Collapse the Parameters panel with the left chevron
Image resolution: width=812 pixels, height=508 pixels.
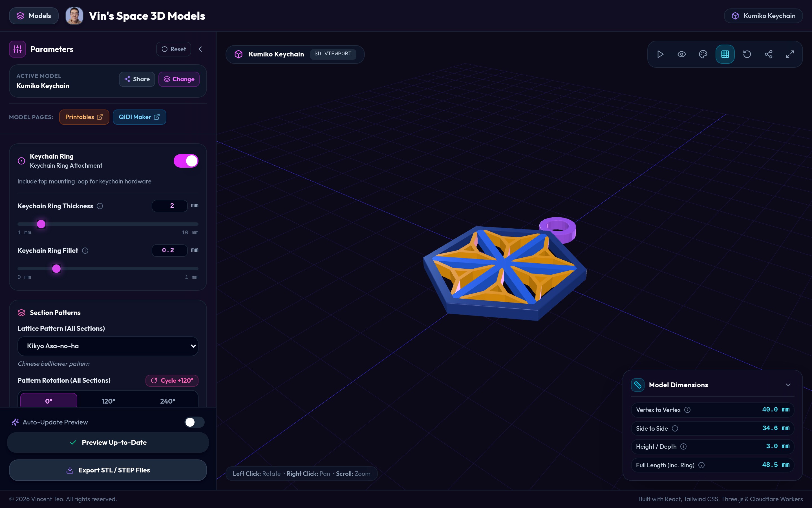click(x=200, y=49)
